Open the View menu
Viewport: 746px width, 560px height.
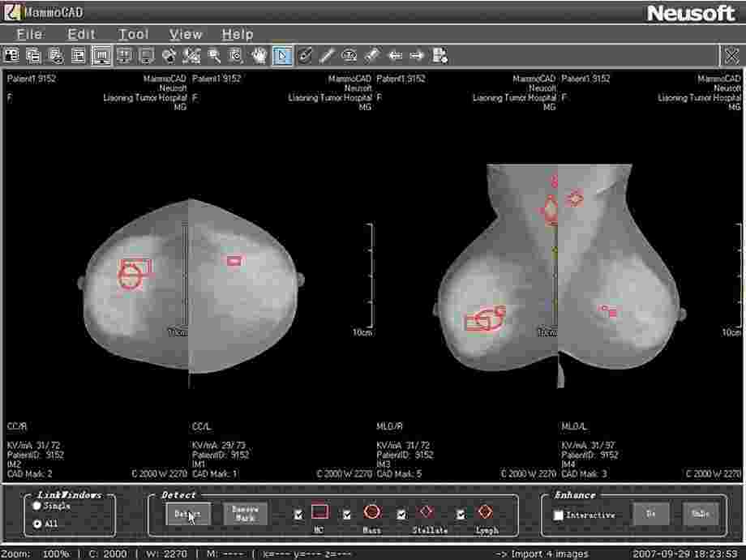pos(186,34)
